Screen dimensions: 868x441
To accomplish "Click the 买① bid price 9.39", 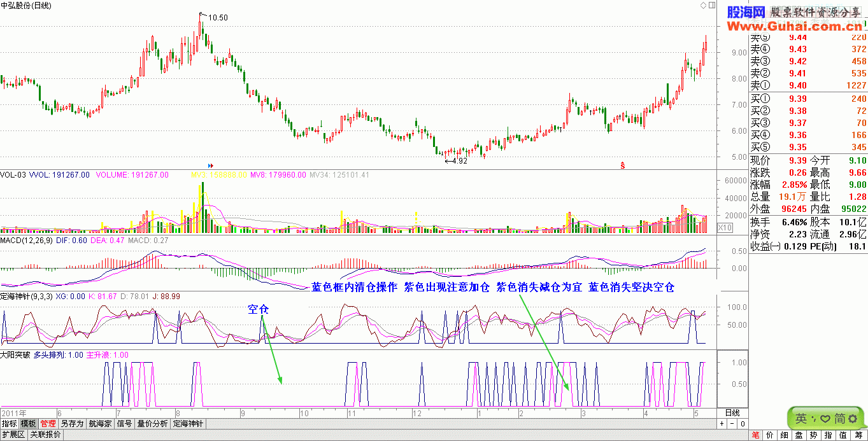I will [798, 99].
